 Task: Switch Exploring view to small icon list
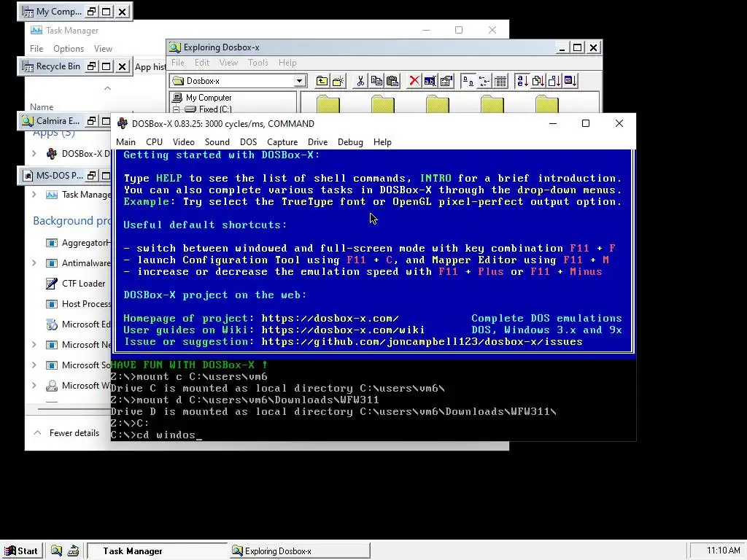click(x=484, y=81)
